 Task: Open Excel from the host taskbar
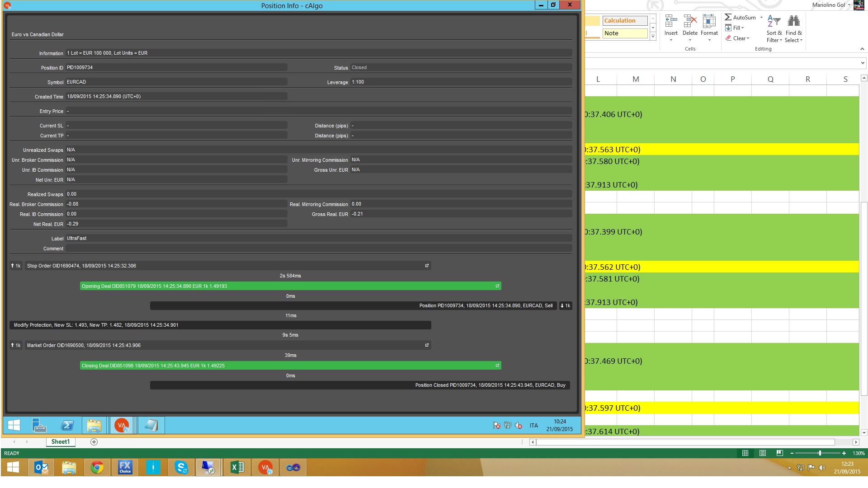pos(237,468)
